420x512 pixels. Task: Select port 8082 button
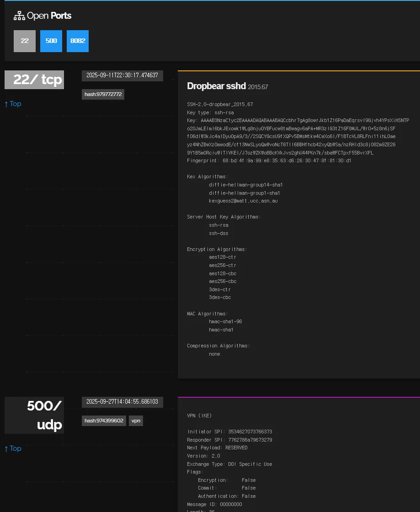tap(78, 41)
